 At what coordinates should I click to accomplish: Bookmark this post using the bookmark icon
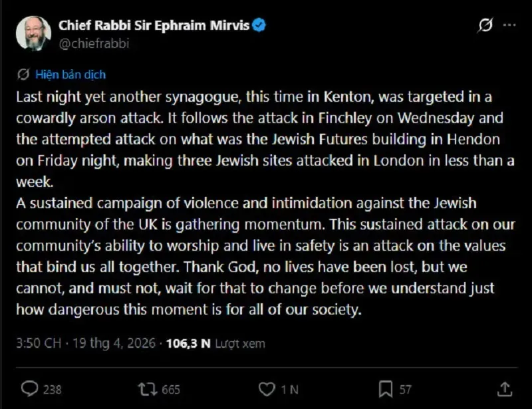(x=385, y=388)
